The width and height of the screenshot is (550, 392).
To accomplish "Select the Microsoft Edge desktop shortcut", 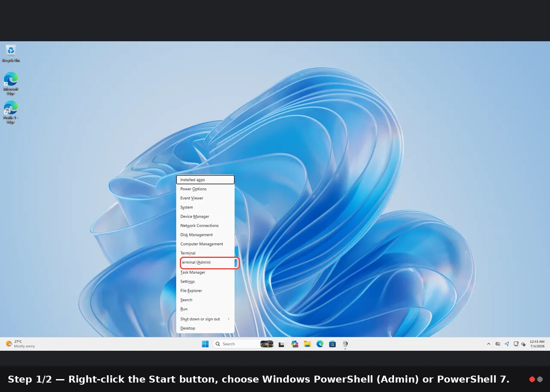I will 11,83.
